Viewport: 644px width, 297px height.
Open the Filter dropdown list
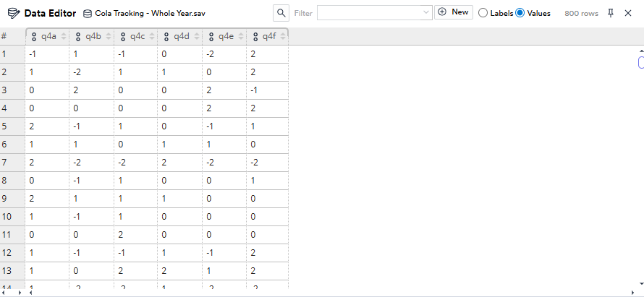click(426, 13)
